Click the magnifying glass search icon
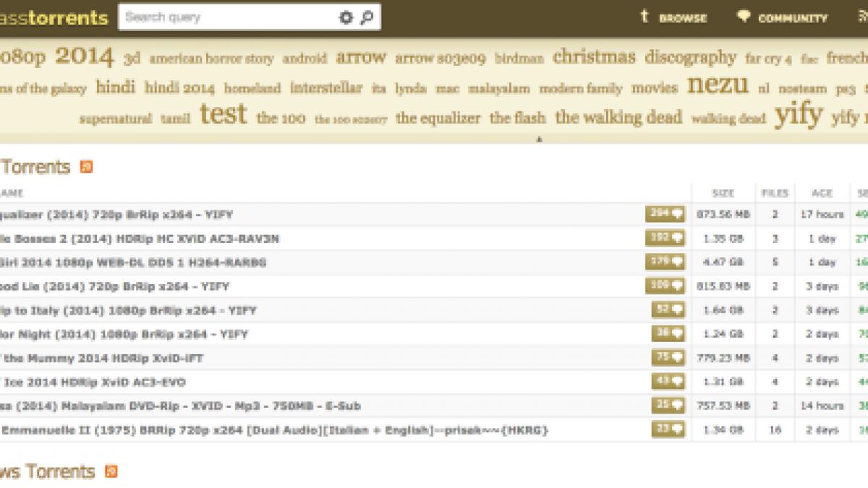Viewport: 868px width, 488px height. [x=367, y=18]
